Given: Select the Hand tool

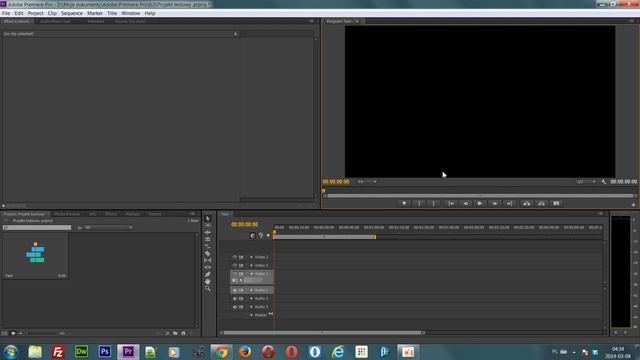Looking at the screenshot, I should pos(207,281).
